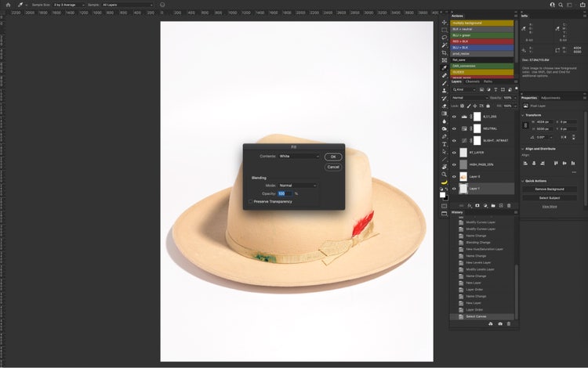Image resolution: width=588 pixels, height=368 pixels.
Task: Click the Remove Background button
Action: [549, 189]
